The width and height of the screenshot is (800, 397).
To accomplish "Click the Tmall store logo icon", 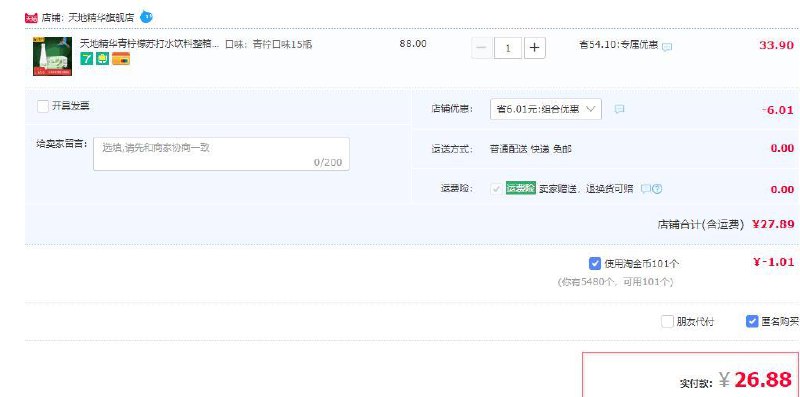I will tap(31, 18).
